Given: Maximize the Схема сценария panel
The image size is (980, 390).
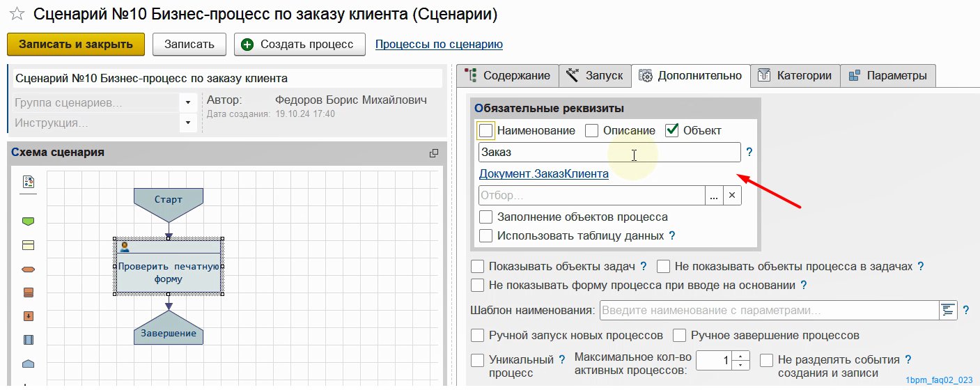Looking at the screenshot, I should (434, 153).
